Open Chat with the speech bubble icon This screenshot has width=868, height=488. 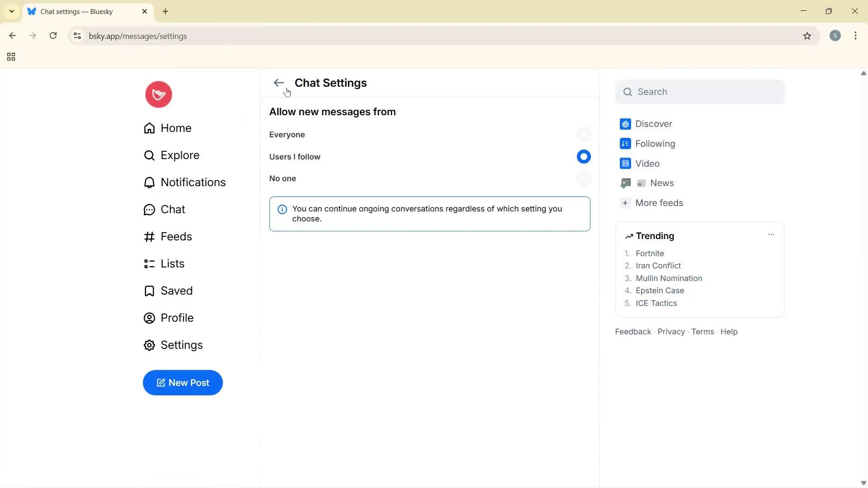[149, 209]
